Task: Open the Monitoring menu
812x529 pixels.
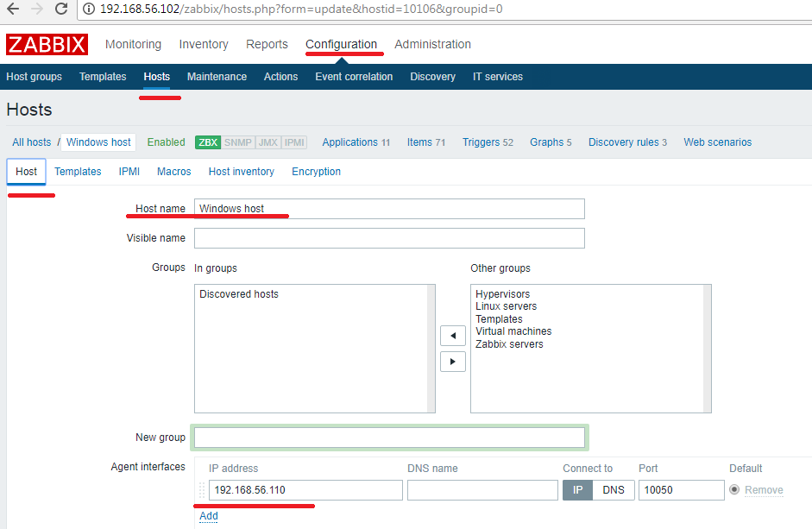Action: point(133,45)
